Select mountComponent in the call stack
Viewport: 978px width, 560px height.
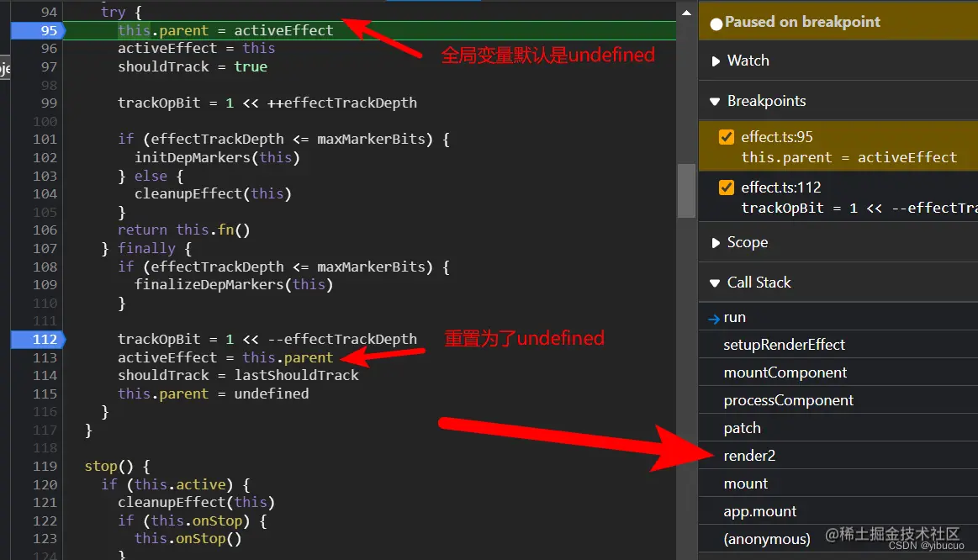point(838,373)
